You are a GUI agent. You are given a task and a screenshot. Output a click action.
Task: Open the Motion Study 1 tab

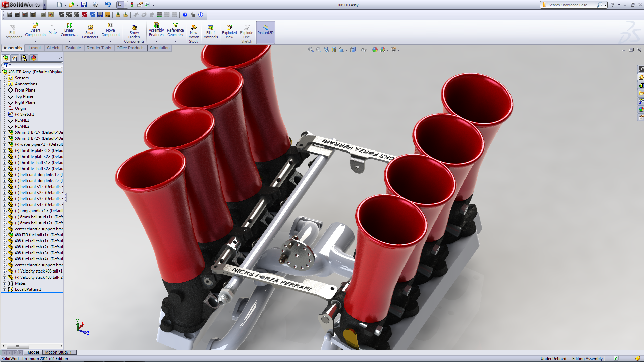coord(58,352)
